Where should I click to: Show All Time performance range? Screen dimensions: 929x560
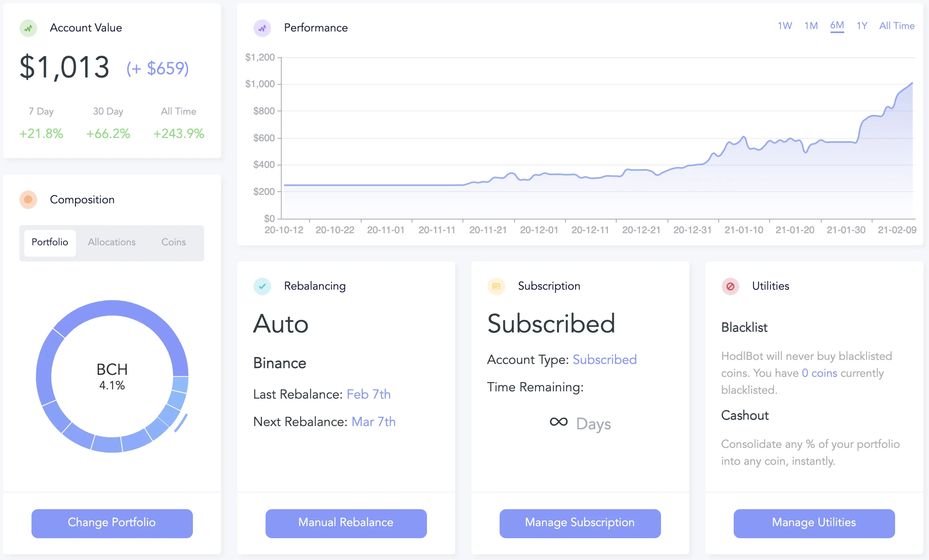click(897, 26)
